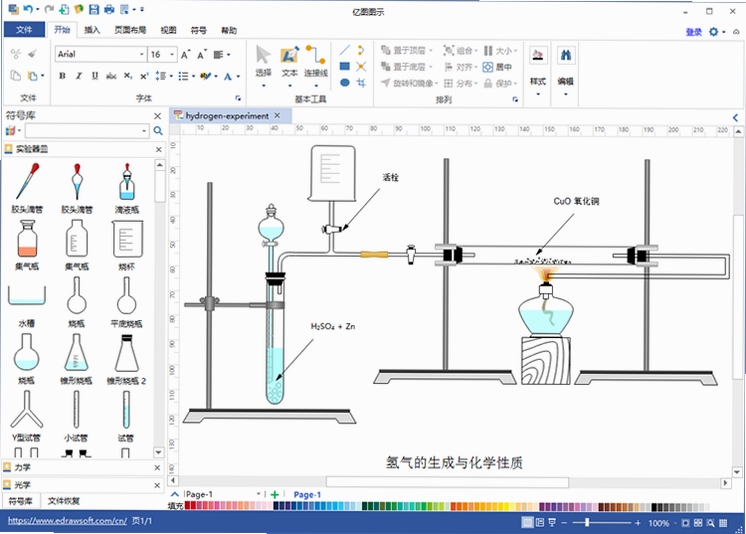This screenshot has height=534, width=746.
Task: Click the copy icon in ribbon
Action: [x=16, y=76]
